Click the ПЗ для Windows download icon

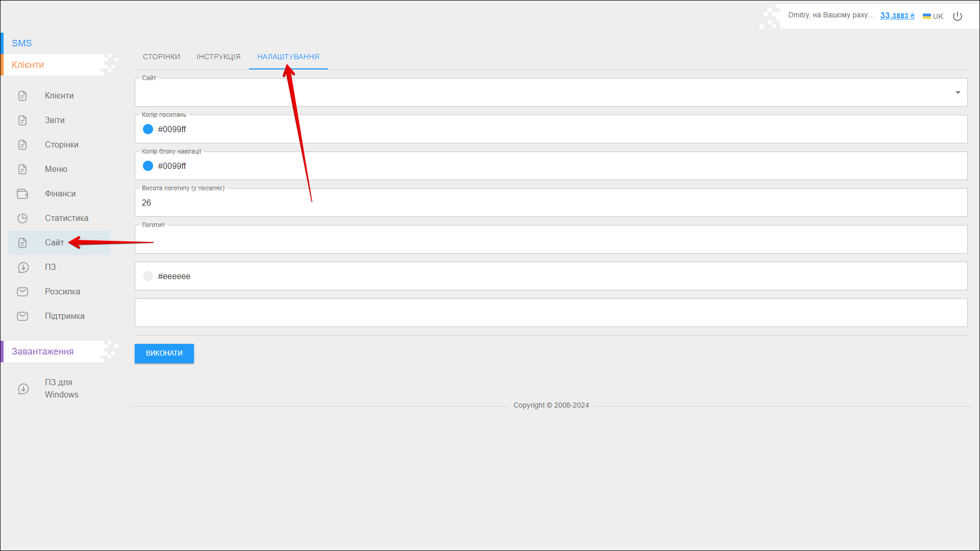pos(23,389)
